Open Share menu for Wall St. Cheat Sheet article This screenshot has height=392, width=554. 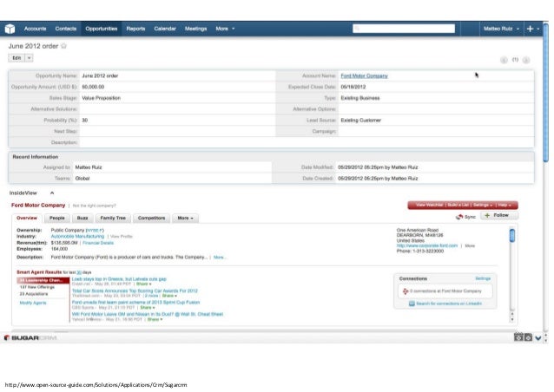tap(155, 319)
